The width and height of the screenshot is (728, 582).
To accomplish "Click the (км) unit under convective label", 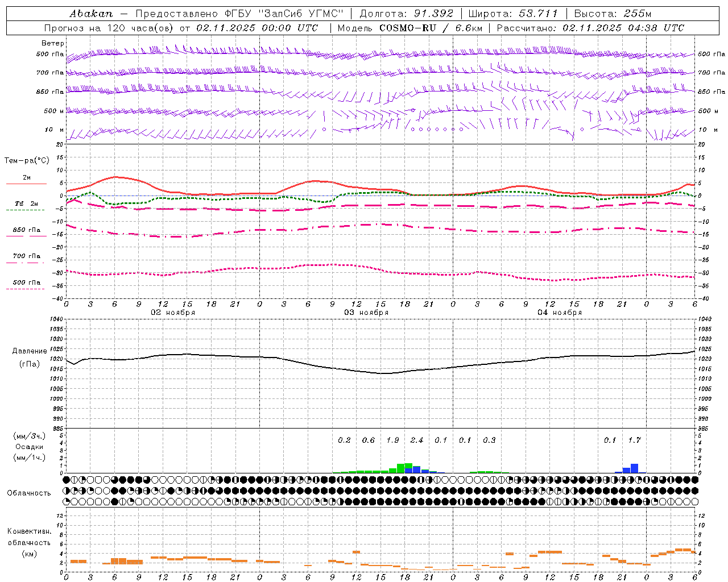I will tap(29, 554).
